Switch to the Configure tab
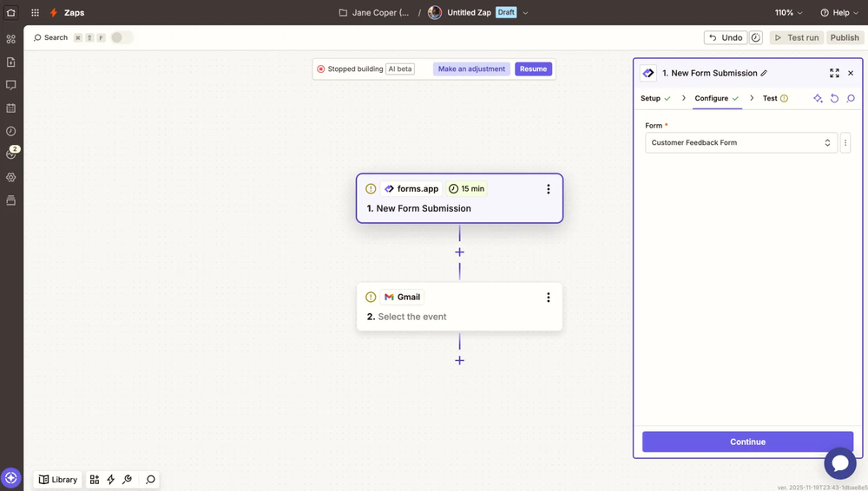 pos(717,98)
